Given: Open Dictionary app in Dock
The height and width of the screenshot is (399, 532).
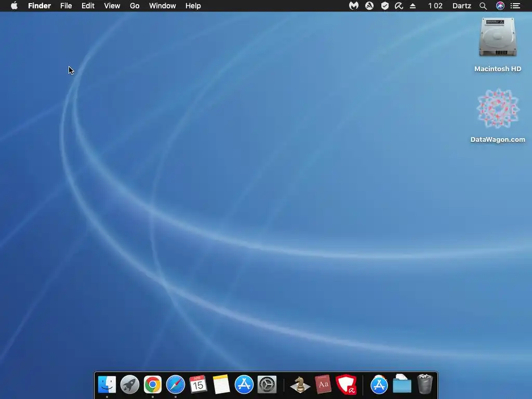Looking at the screenshot, I should (323, 384).
